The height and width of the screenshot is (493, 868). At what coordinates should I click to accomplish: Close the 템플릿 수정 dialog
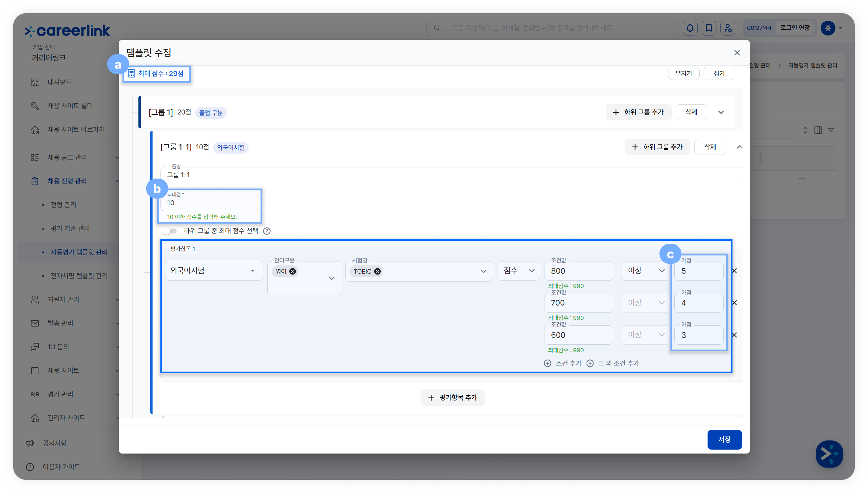737,53
